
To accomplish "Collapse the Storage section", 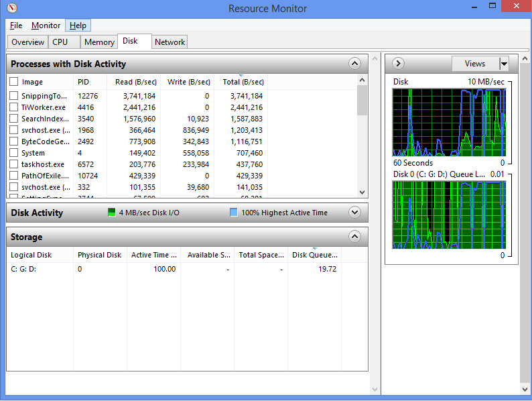I will (x=354, y=236).
